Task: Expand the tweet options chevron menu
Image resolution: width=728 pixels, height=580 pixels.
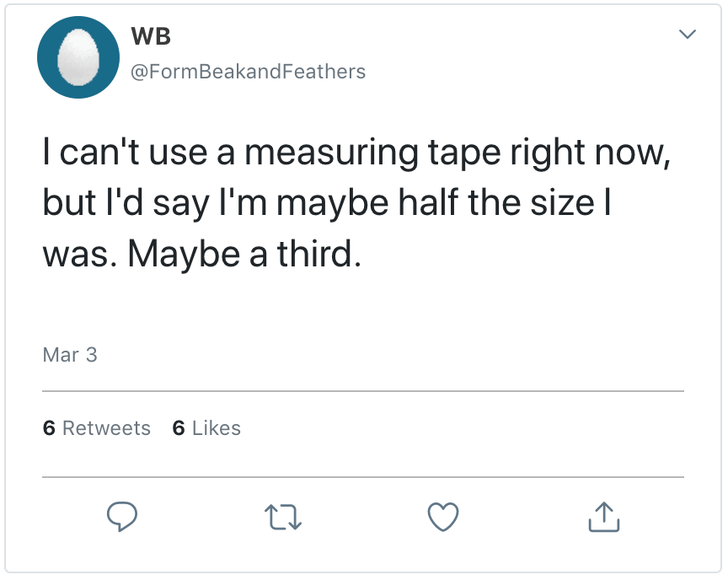Action: pos(688,35)
